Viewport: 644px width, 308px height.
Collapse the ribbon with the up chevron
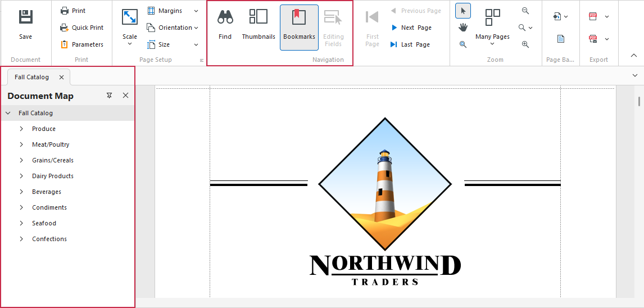click(634, 56)
